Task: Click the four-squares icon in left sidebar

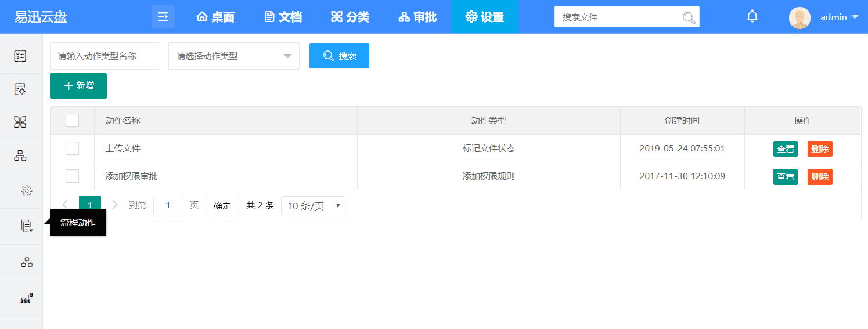Action: point(20,122)
